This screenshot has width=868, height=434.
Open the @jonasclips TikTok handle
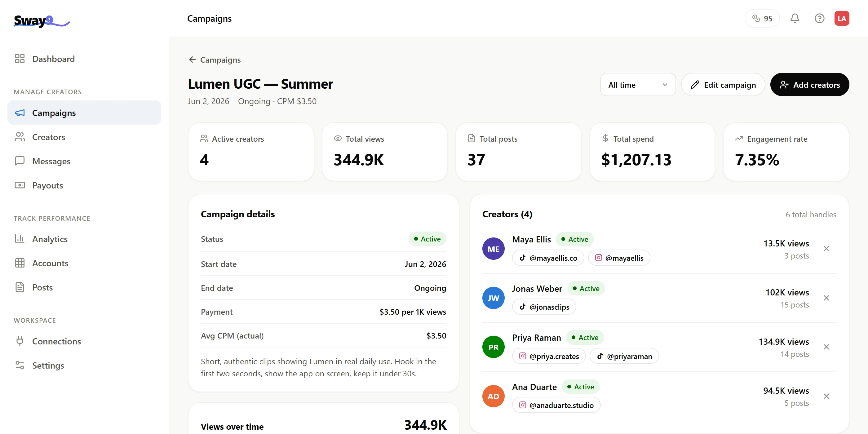point(544,307)
